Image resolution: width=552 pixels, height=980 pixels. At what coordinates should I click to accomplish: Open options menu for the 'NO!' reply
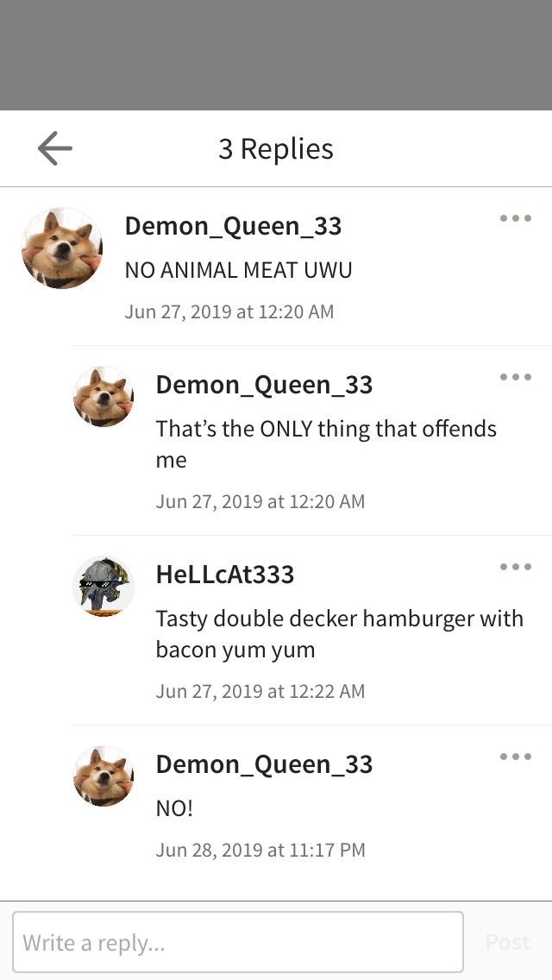516,757
